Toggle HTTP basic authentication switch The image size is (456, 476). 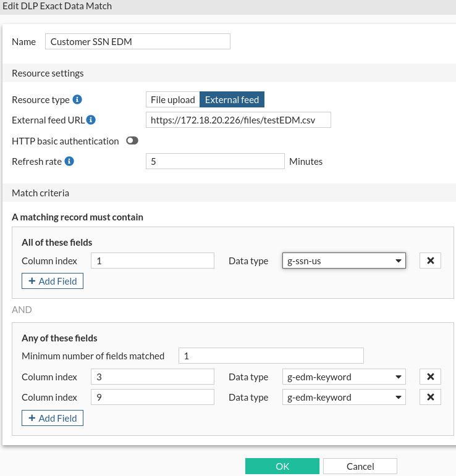click(x=132, y=141)
